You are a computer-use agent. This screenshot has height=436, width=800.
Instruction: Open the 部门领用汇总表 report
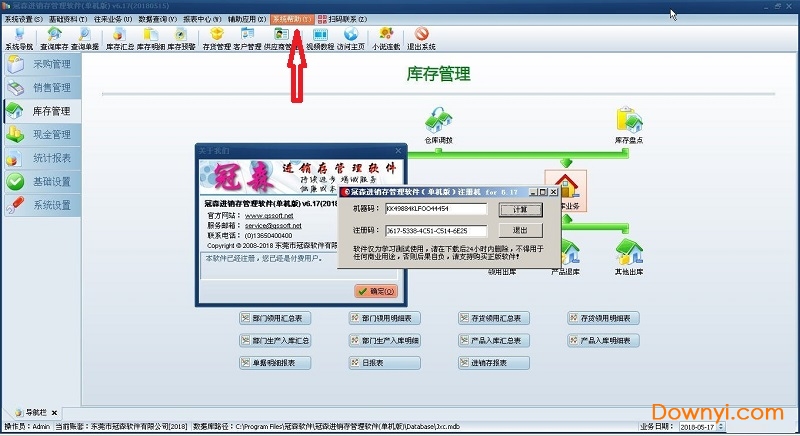[275, 318]
